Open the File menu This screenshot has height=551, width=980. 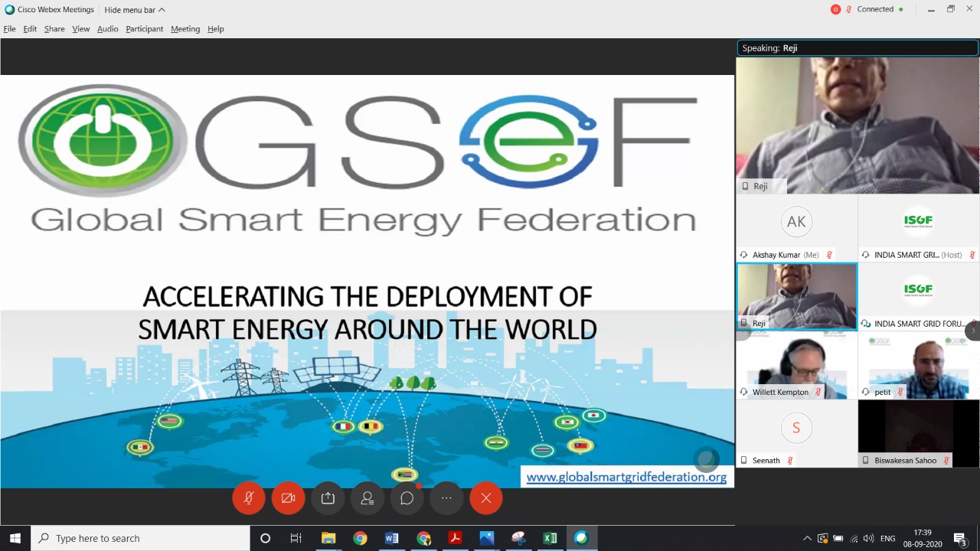9,29
